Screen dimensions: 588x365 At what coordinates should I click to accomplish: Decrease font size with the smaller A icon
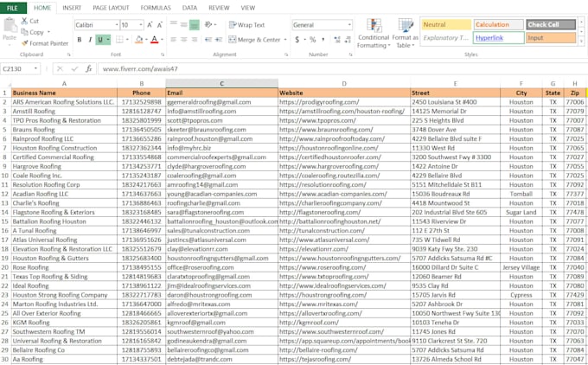pos(160,25)
